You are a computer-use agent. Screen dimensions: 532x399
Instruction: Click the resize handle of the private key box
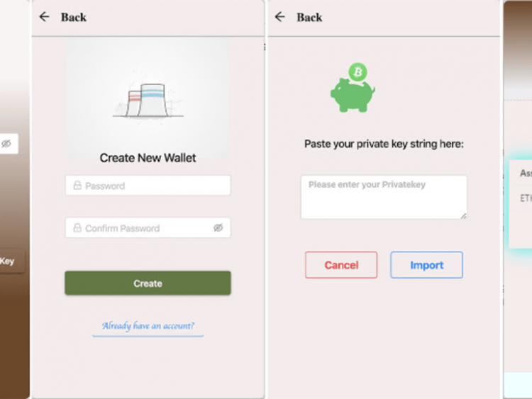[x=464, y=215]
